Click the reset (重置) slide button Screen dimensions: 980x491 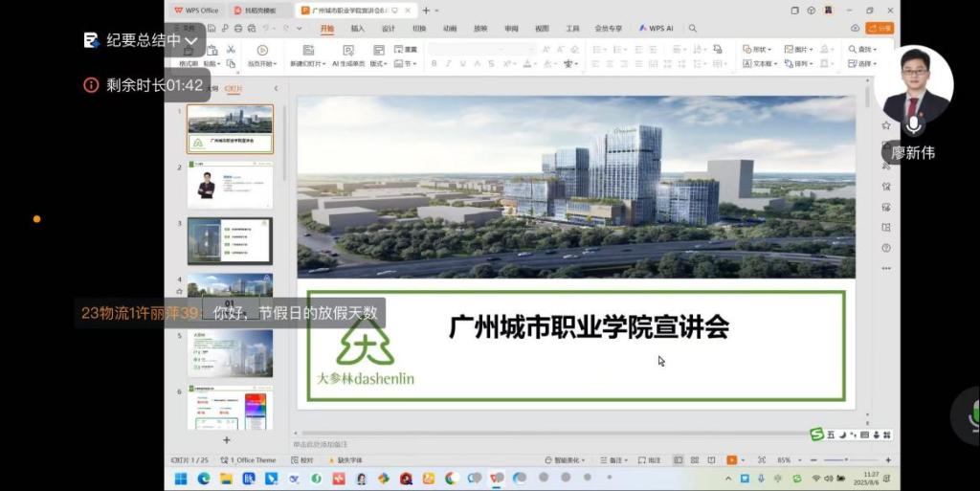tap(406, 50)
